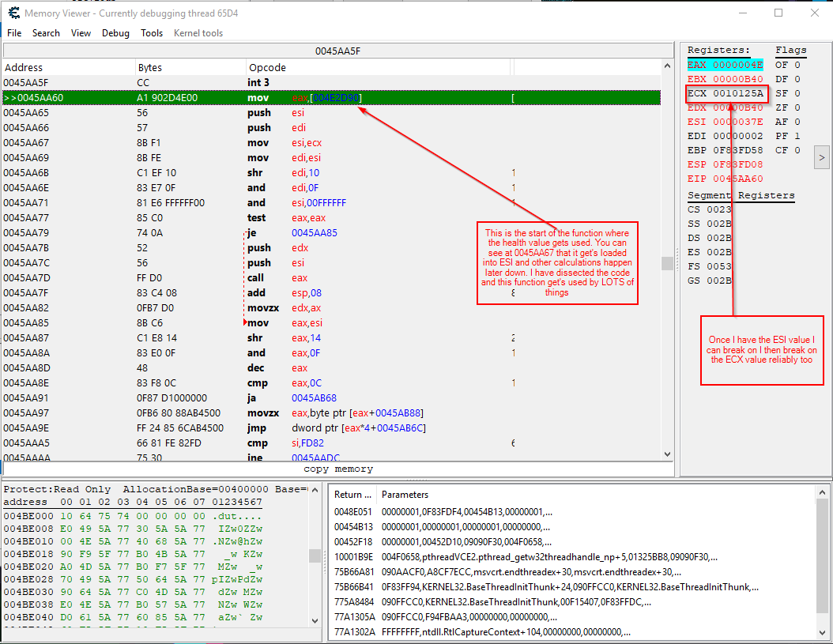
Task: Close the Memory Viewer window
Action: click(815, 13)
